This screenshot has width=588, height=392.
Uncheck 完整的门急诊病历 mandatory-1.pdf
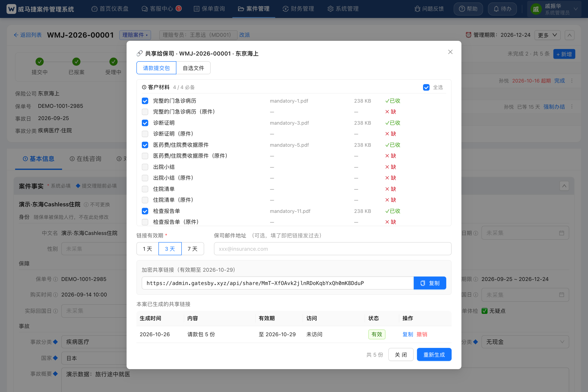pos(145,101)
